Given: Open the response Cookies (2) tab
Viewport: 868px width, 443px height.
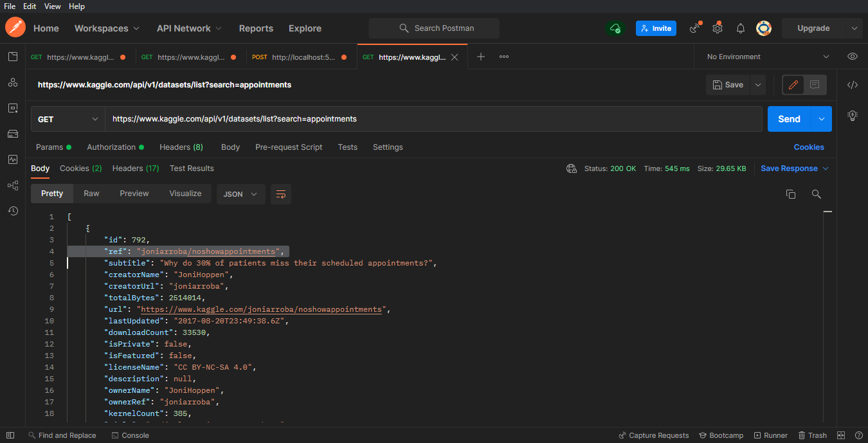Looking at the screenshot, I should (81, 168).
